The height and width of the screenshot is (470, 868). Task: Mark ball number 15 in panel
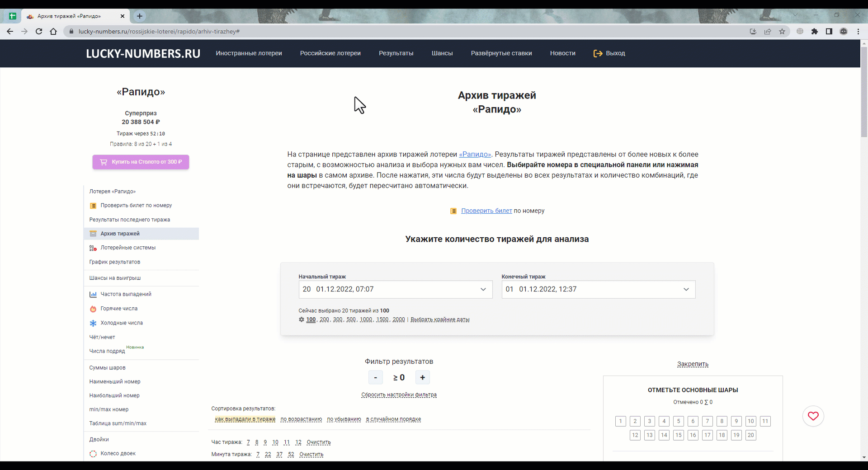coord(679,435)
